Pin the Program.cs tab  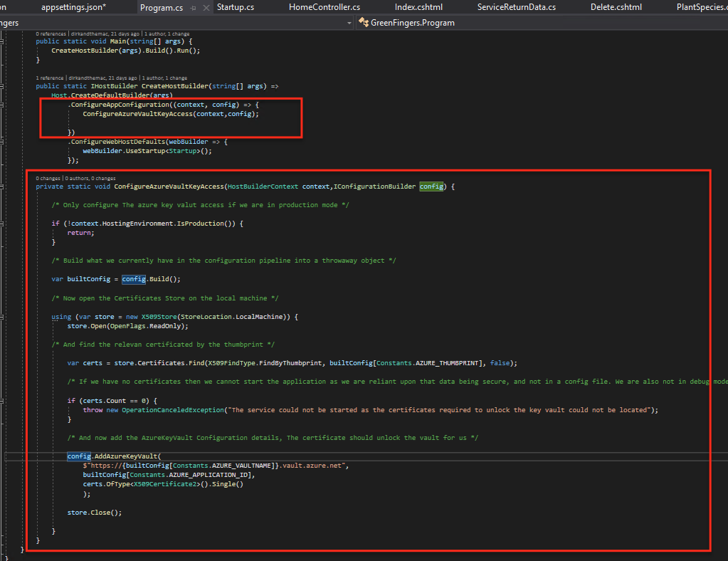pos(193,8)
